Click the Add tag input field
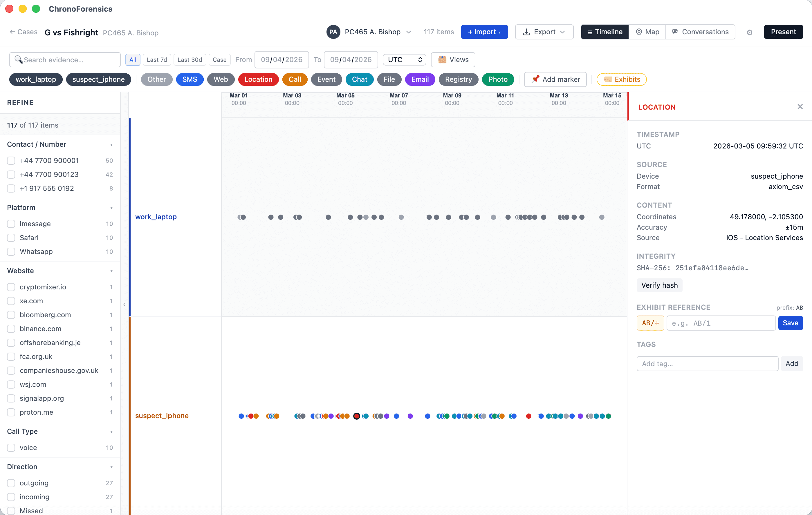Viewport: 812px width, 515px height. (x=707, y=363)
